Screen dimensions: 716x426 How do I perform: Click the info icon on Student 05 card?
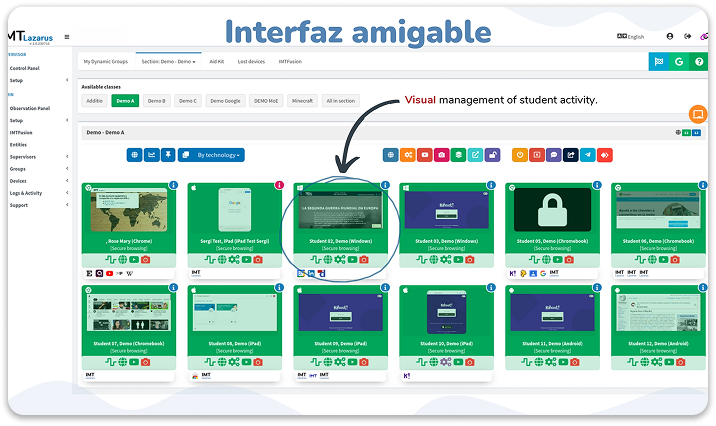tap(595, 186)
